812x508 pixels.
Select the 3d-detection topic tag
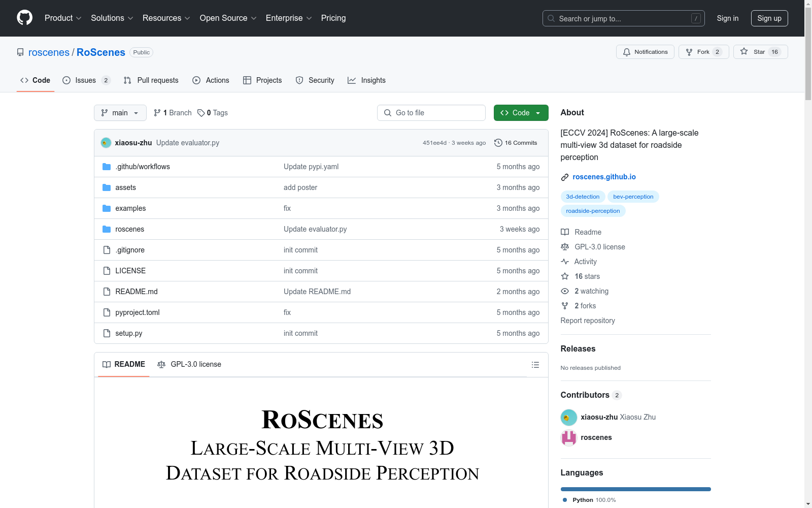[x=583, y=197]
